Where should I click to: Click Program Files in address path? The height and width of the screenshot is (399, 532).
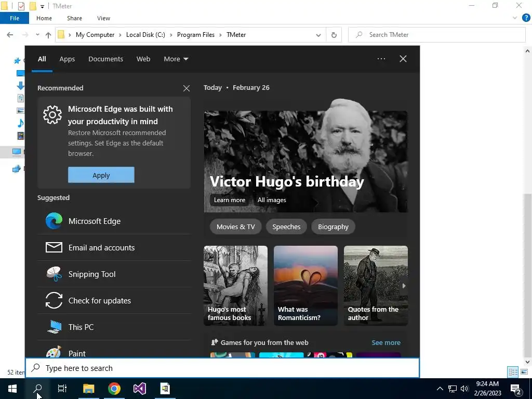tap(196, 35)
